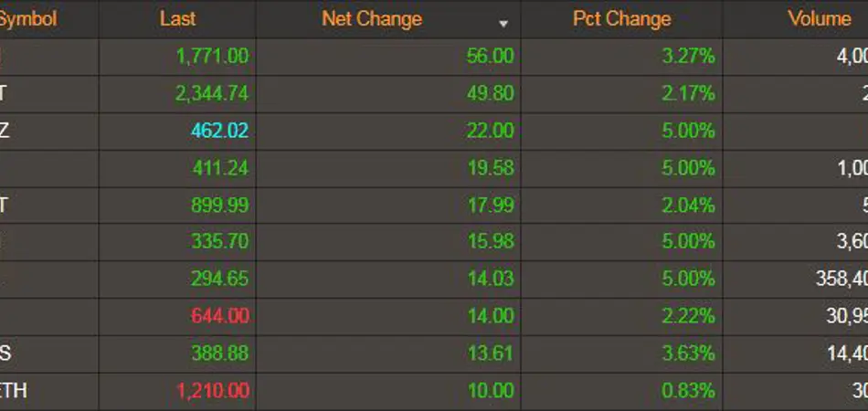Select the cyan 462.02 price cell
The image size is (868, 411).
click(x=219, y=131)
